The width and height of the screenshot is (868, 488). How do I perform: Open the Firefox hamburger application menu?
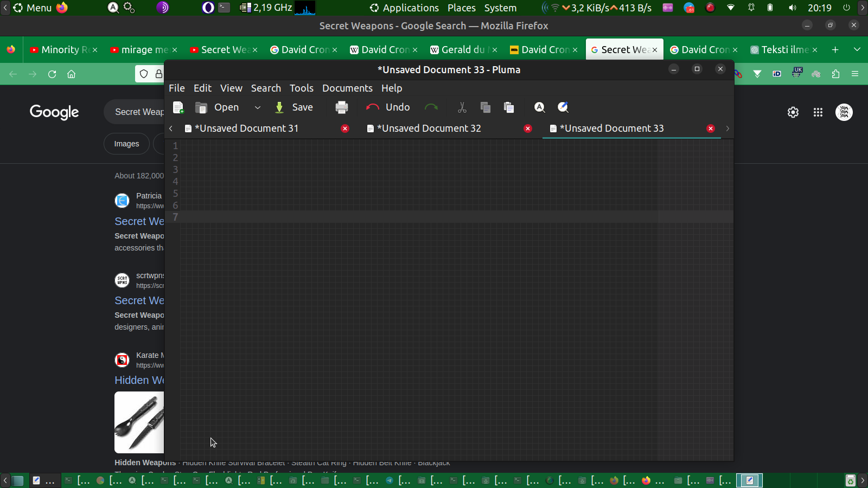point(855,74)
